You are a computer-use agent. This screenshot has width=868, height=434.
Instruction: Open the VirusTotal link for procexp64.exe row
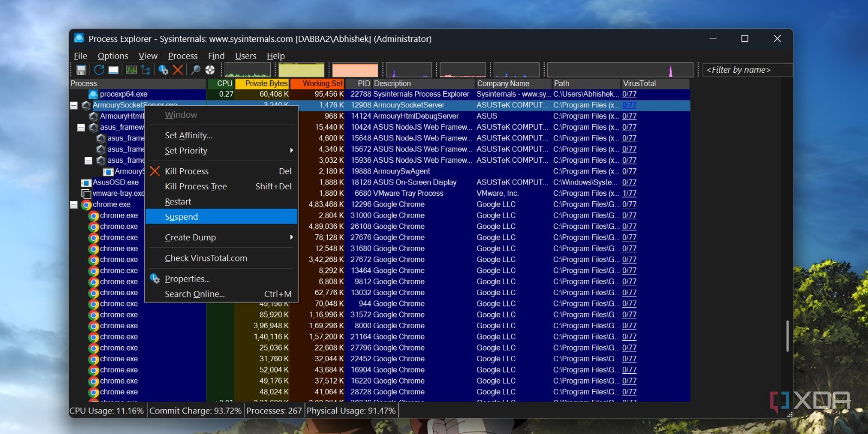pyautogui.click(x=629, y=94)
